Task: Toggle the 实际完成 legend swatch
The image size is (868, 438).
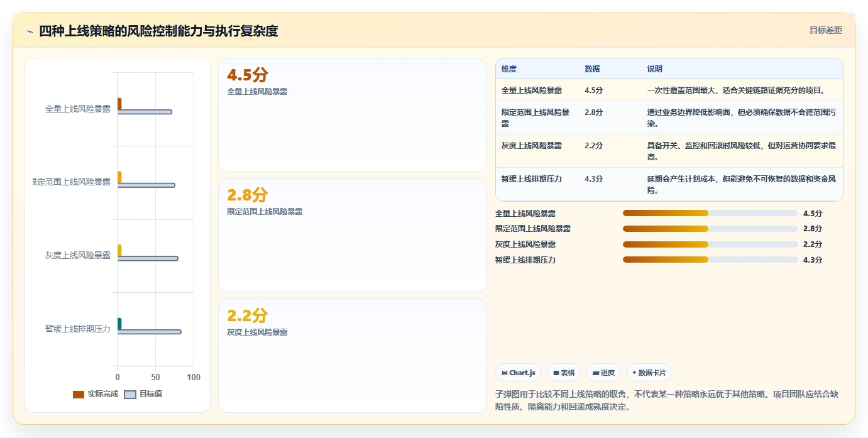Action: pyautogui.click(x=79, y=395)
